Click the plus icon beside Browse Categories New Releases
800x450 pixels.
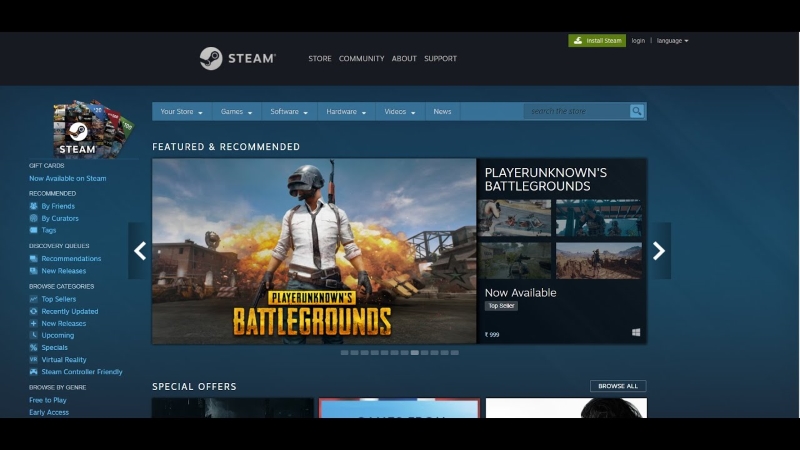coord(34,323)
